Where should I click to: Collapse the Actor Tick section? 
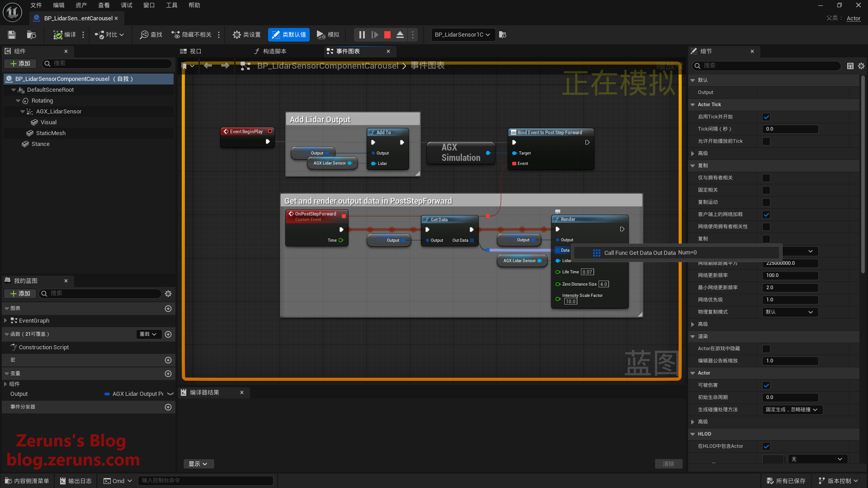point(693,104)
